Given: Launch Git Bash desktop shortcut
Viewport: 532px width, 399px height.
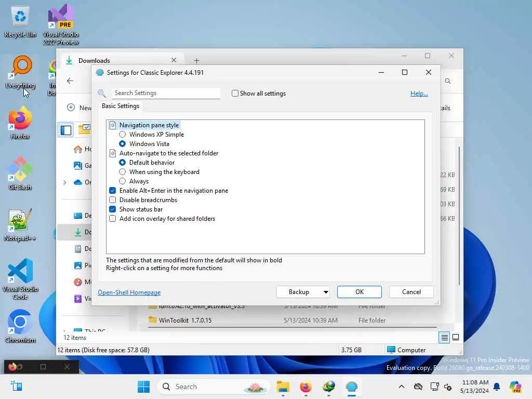Looking at the screenshot, I should coord(20,174).
